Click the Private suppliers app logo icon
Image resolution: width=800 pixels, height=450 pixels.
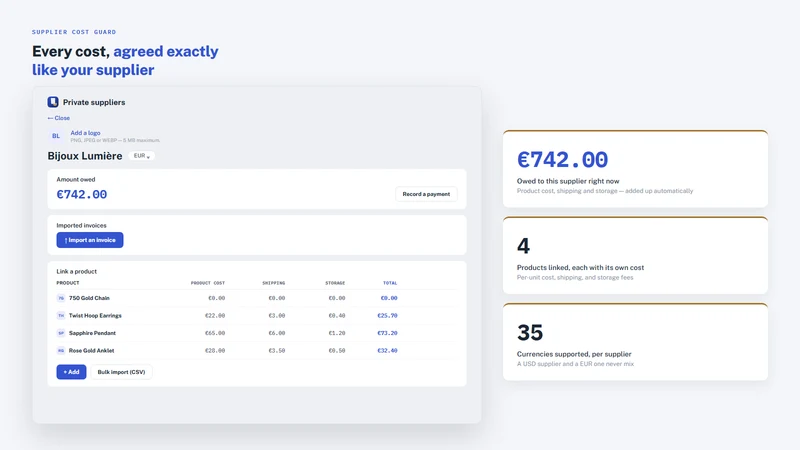[x=53, y=102]
